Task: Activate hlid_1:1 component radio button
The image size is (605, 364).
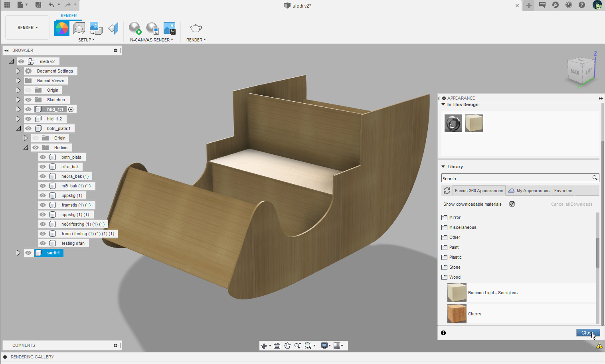Action: [71, 109]
